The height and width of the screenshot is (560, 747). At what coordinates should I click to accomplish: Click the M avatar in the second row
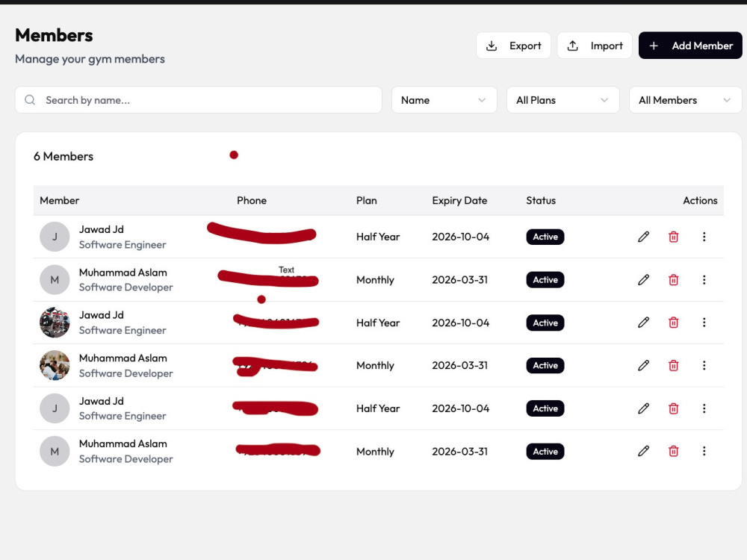(x=55, y=279)
